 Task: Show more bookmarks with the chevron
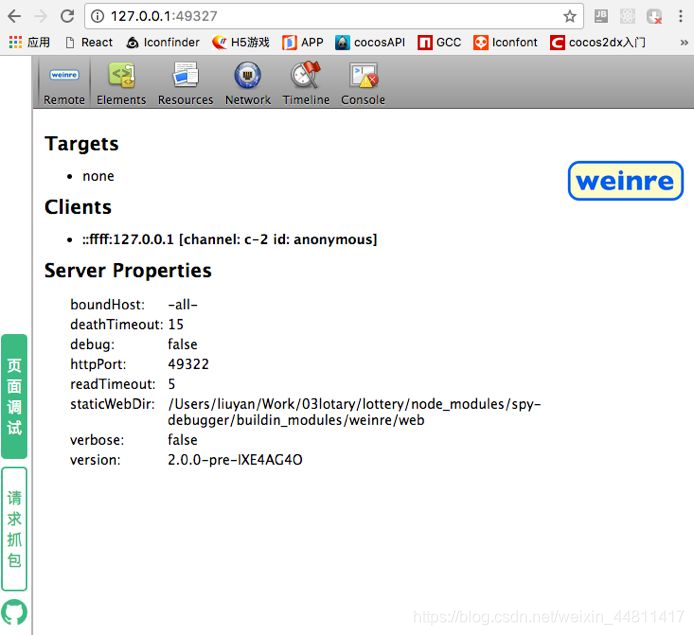(x=684, y=42)
